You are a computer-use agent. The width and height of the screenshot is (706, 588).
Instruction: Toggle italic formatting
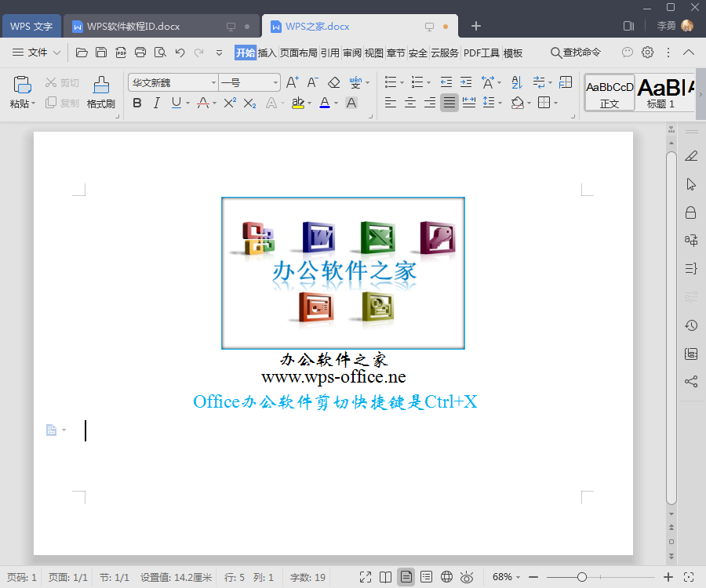pos(157,103)
